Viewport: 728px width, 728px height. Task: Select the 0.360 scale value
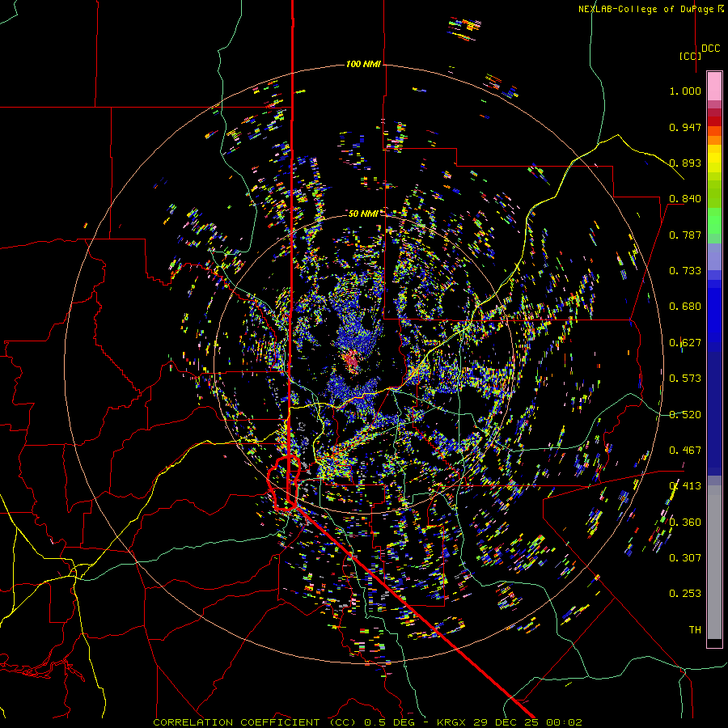click(685, 523)
